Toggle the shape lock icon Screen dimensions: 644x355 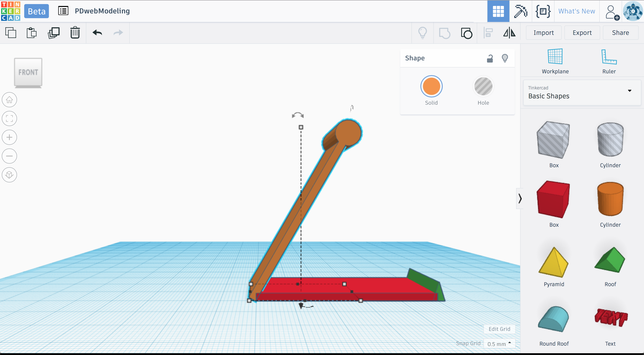[x=490, y=58]
